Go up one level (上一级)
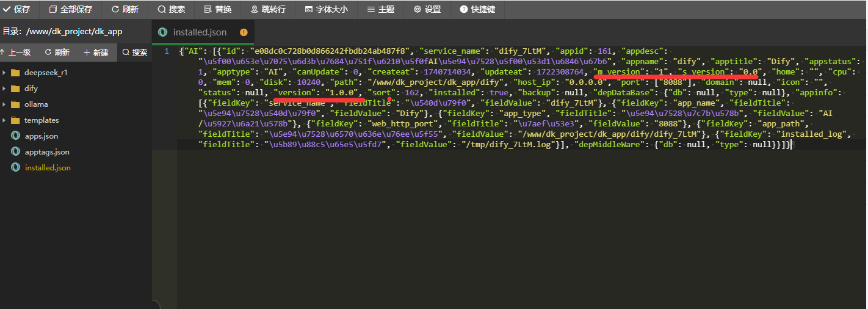 15,53
